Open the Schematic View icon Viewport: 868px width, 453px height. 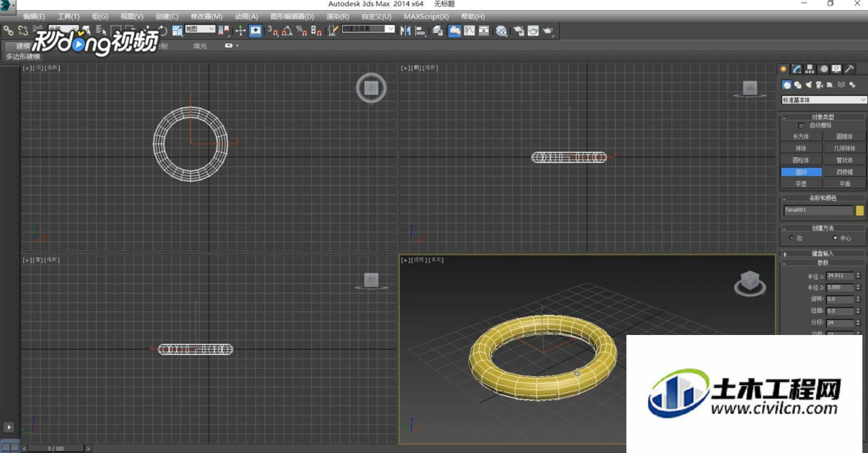tap(484, 31)
